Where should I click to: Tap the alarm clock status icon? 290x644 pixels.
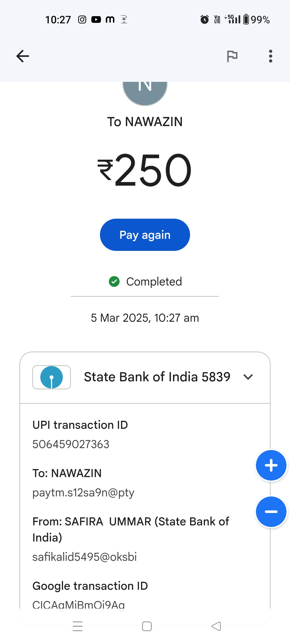click(x=204, y=20)
